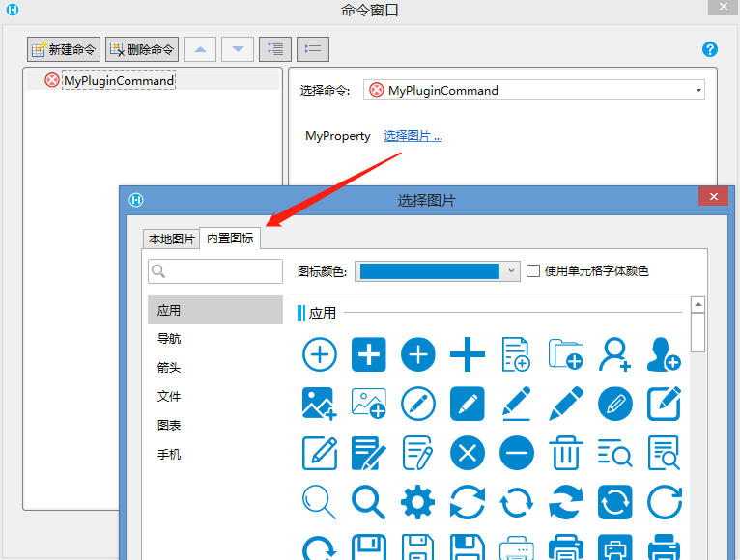Viewport: 740px width, 560px height.
Task: Choose the single clockwise arrow reload icon
Action: [664, 503]
